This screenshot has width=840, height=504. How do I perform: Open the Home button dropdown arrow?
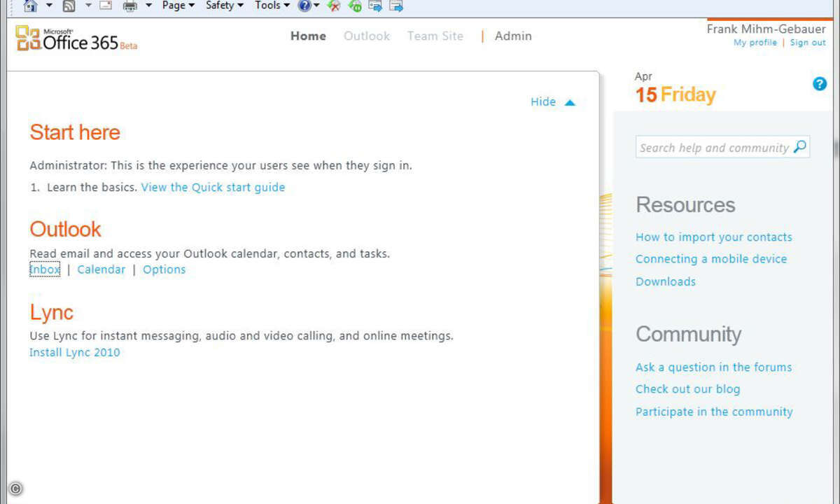[49, 6]
